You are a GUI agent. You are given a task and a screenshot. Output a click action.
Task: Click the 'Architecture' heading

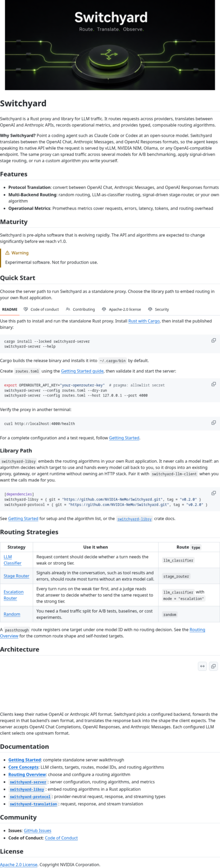click(19, 649)
